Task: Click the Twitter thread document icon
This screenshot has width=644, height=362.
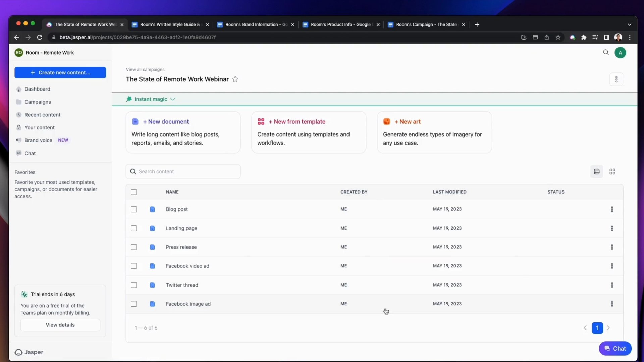Action: (x=152, y=285)
